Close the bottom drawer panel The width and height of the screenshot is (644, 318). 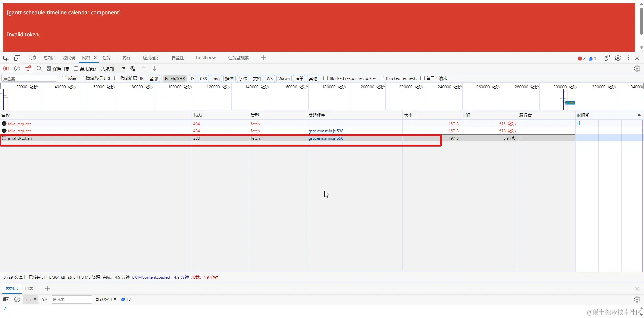[x=637, y=289]
